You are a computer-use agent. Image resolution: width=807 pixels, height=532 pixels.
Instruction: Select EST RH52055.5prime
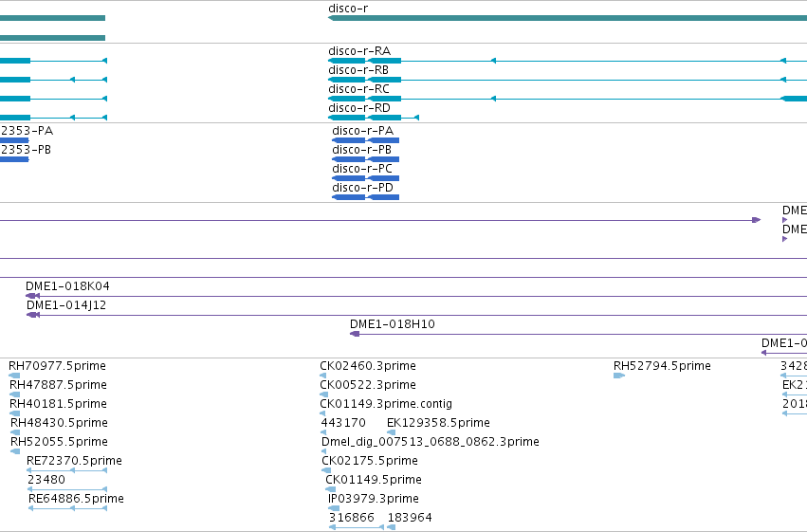click(x=59, y=442)
